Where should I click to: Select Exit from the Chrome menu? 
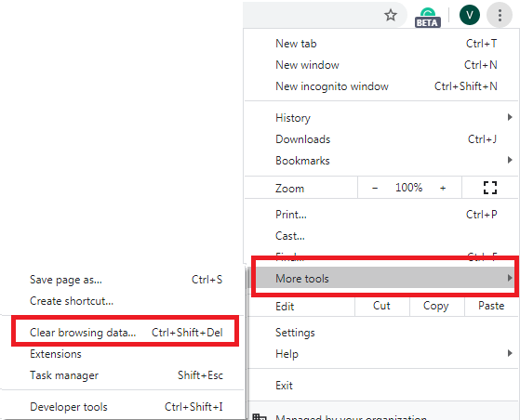click(384, 386)
